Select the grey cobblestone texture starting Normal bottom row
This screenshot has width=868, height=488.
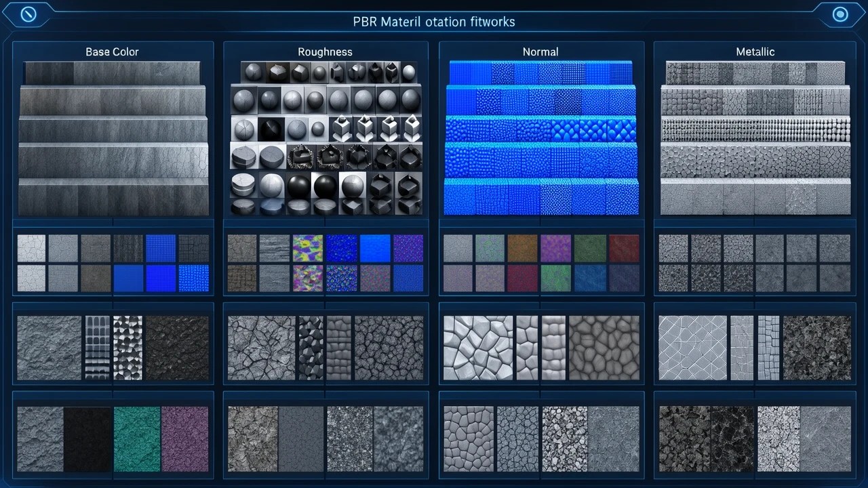click(x=469, y=439)
